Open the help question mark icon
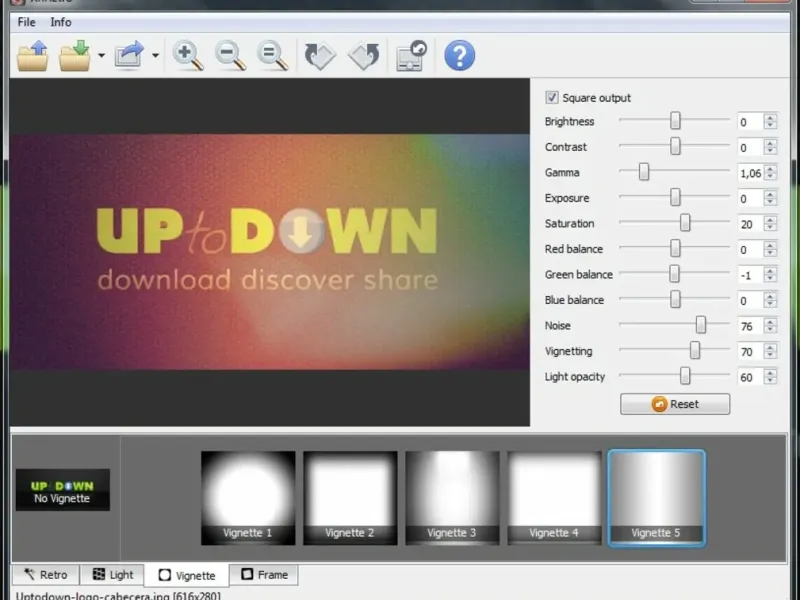Viewport: 800px width, 600px height. tap(459, 56)
